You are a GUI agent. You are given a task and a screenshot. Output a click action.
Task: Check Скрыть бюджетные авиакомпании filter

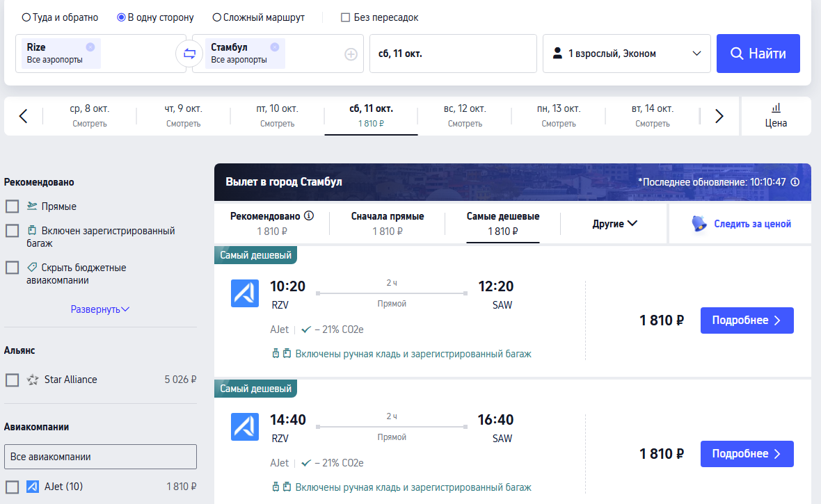pyautogui.click(x=12, y=268)
